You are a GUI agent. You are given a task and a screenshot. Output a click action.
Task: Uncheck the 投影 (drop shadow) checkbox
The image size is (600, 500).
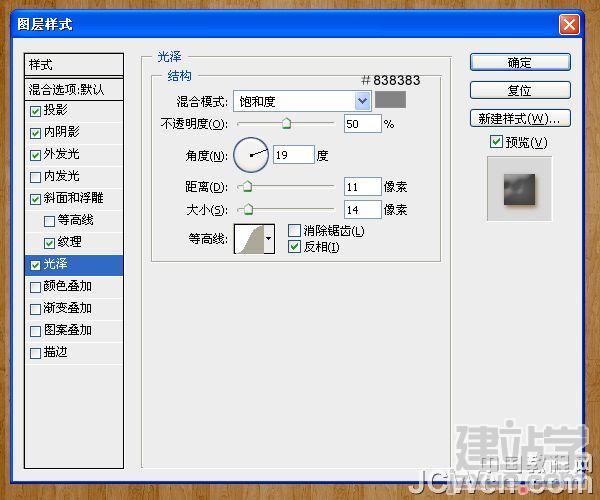coord(35,111)
